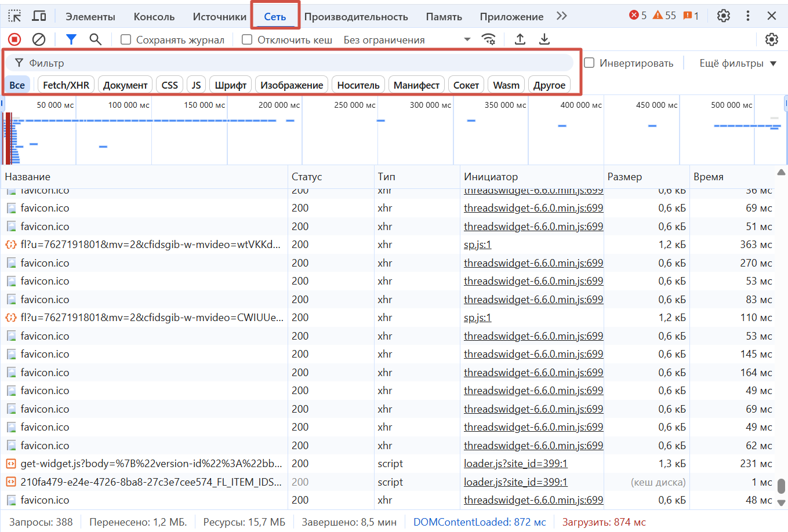Show more DevTools tabs chevron

(x=561, y=16)
